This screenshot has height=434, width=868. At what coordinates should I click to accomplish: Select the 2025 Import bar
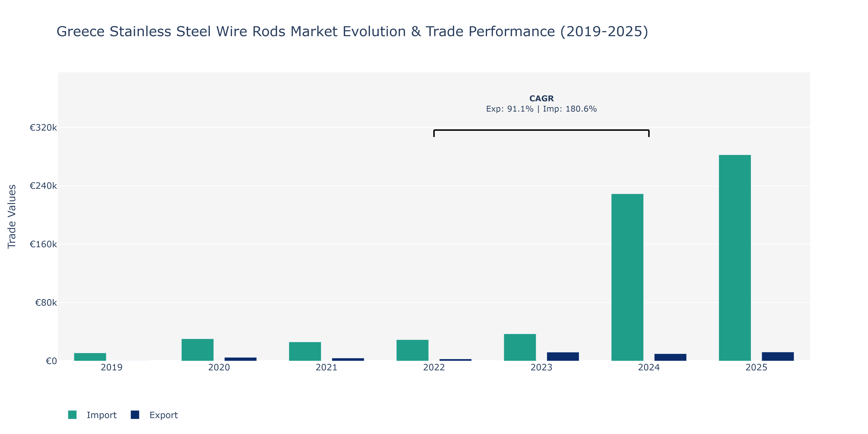point(735,258)
